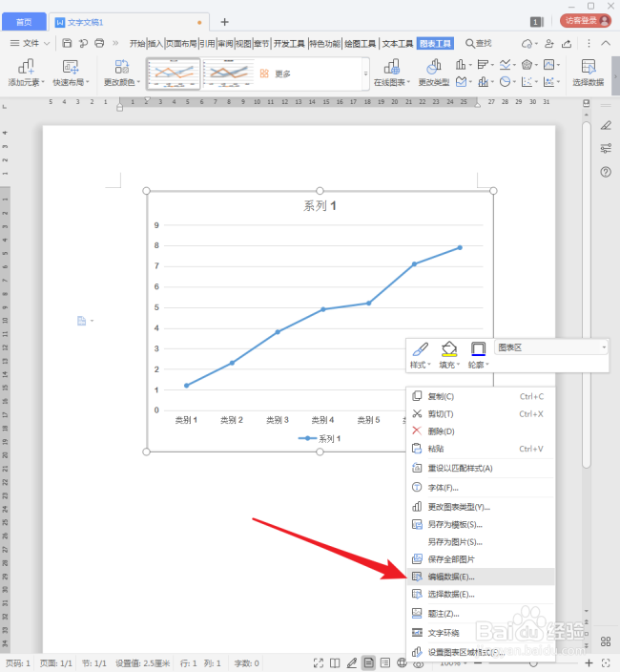Switch to the Page Layout (页面布局) tab
This screenshot has height=672, width=620.
pos(181,43)
